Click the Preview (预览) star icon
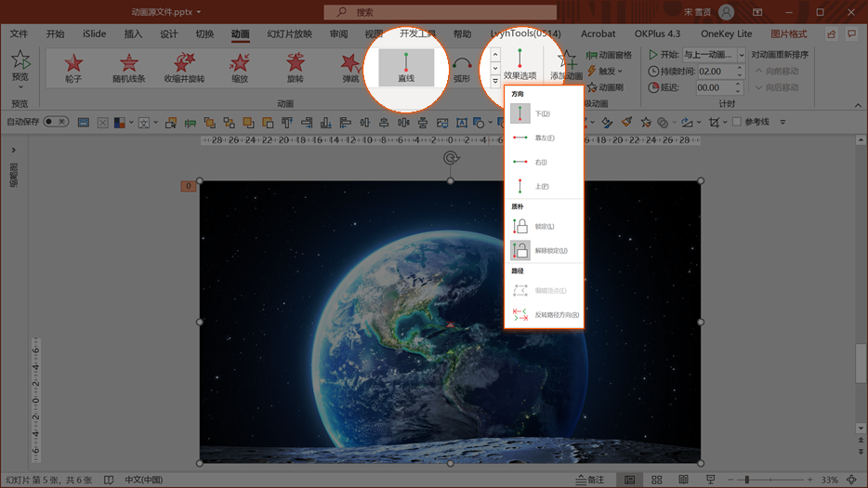This screenshot has height=488, width=868. point(20,59)
